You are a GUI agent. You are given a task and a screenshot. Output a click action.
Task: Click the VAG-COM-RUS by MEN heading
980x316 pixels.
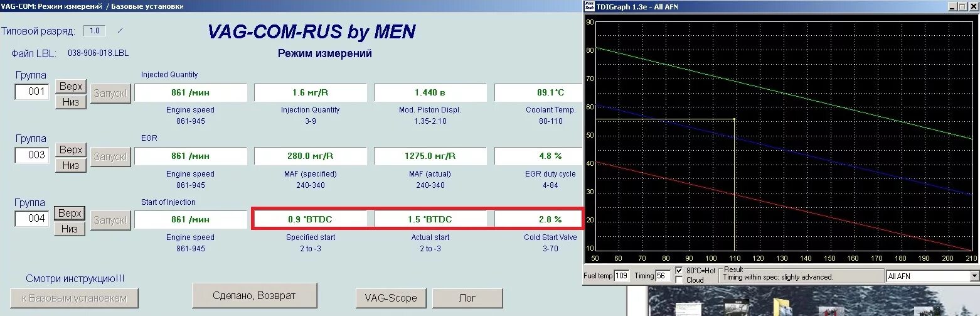(311, 31)
